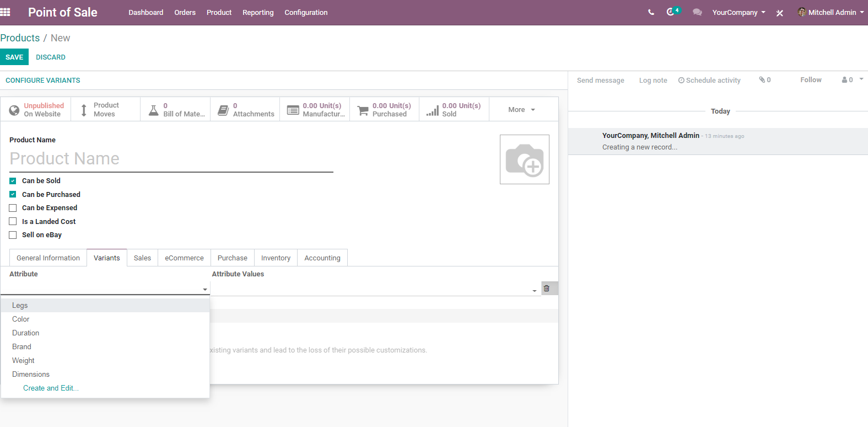
Task: Enable the Can be Expensed checkbox
Action: point(13,208)
